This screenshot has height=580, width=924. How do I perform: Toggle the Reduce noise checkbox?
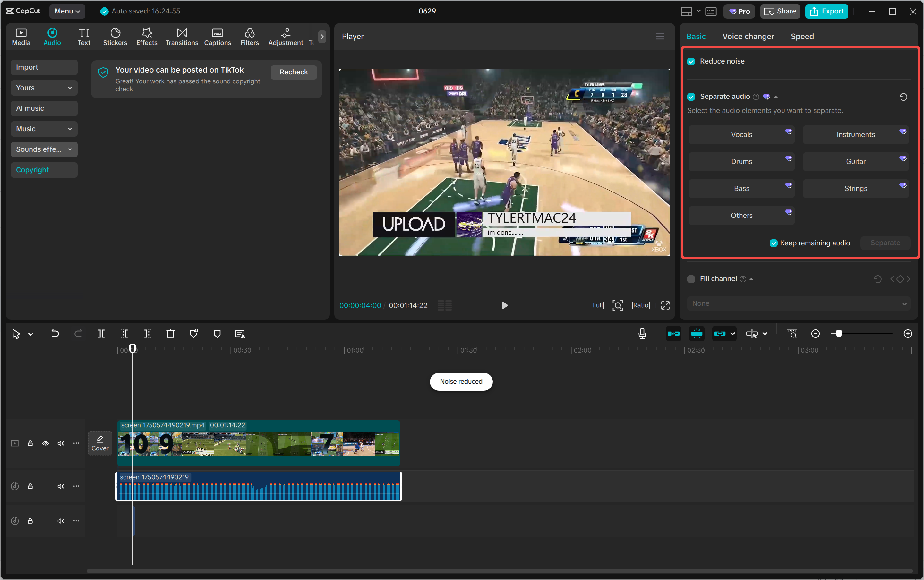click(x=691, y=61)
